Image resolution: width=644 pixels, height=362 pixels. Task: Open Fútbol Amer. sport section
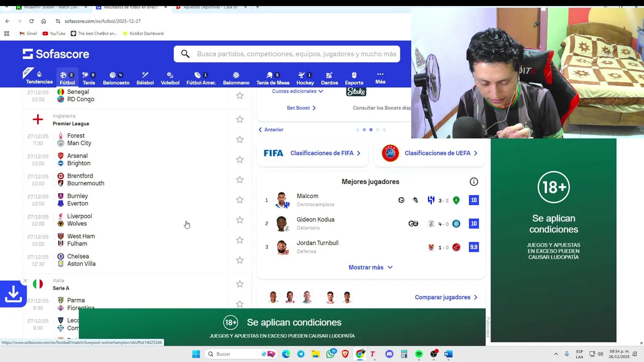[201, 77]
